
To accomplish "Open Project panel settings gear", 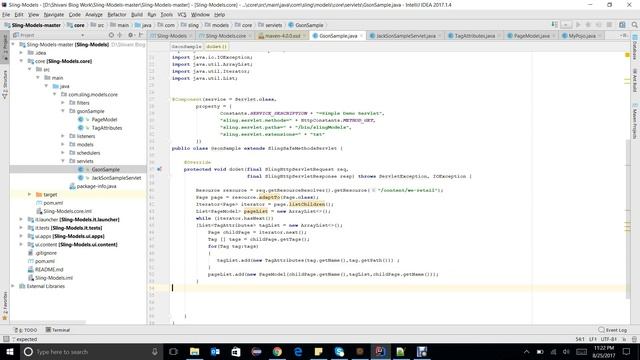I will pyautogui.click(x=131, y=36).
